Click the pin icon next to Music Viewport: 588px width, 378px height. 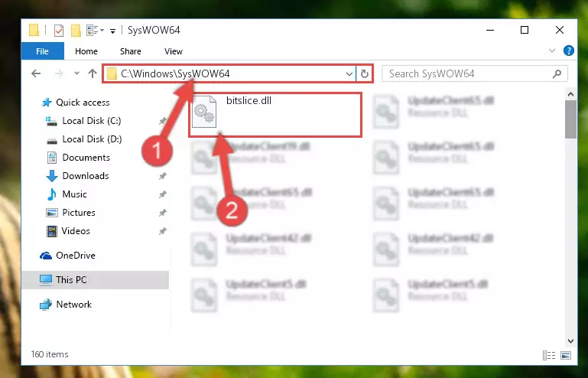coord(162,194)
